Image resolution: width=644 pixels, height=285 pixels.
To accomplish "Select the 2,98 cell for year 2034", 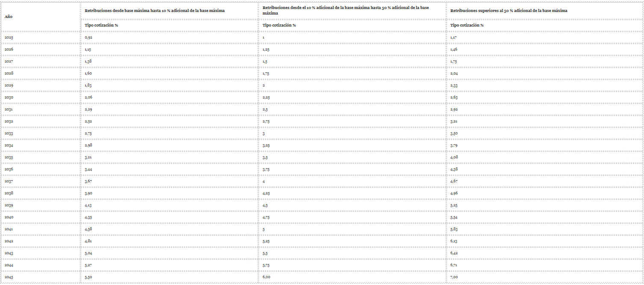I will point(88,145).
